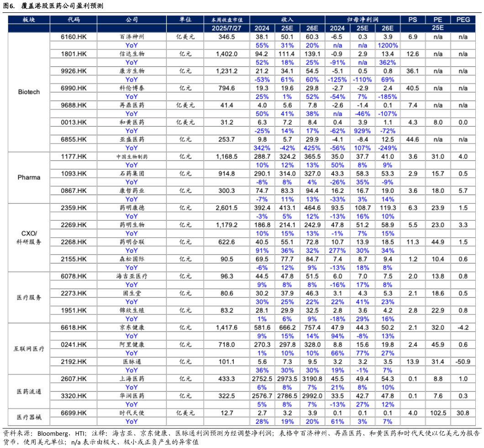Click market cap value 1,402.0
The height and width of the screenshot is (448, 484).
[x=226, y=54]
